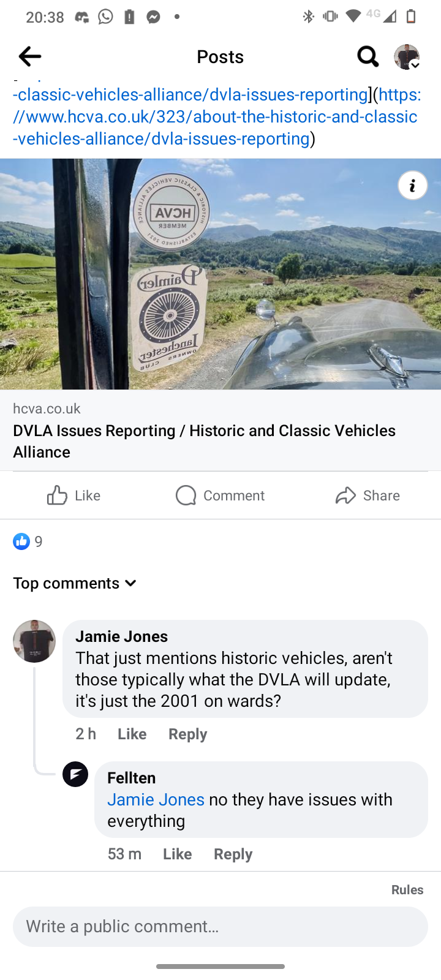
Task: Open Fellten's profile avatar icon
Action: [75, 774]
